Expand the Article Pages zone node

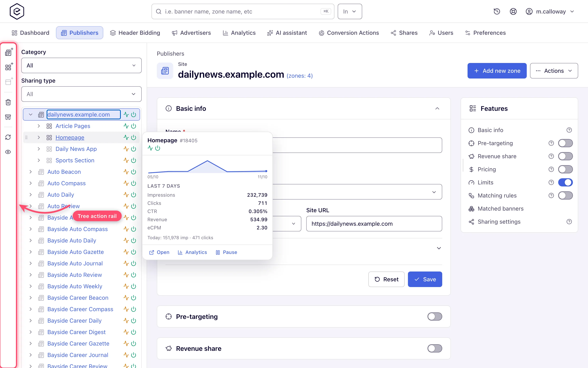[39, 126]
